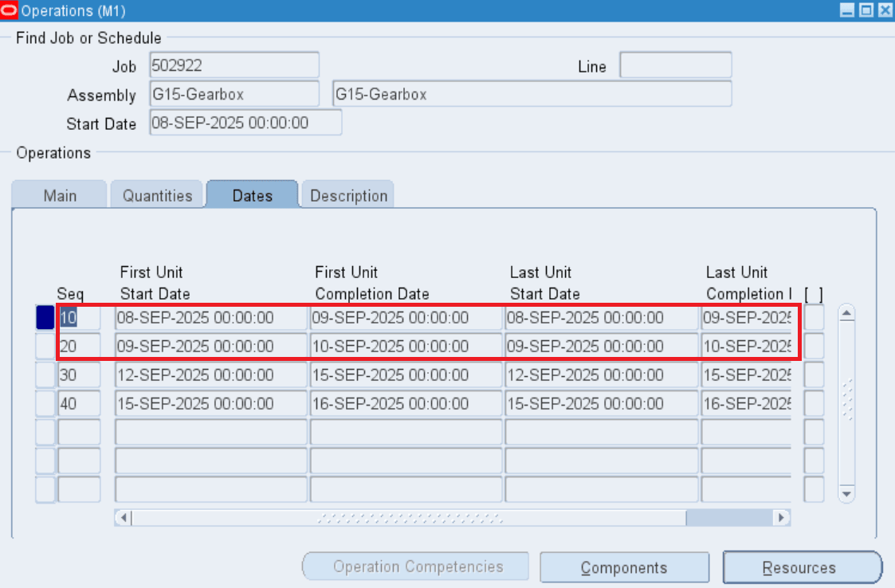Image resolution: width=895 pixels, height=588 pixels.
Task: Click the Oracle logo in the title bar
Action: click(x=10, y=10)
